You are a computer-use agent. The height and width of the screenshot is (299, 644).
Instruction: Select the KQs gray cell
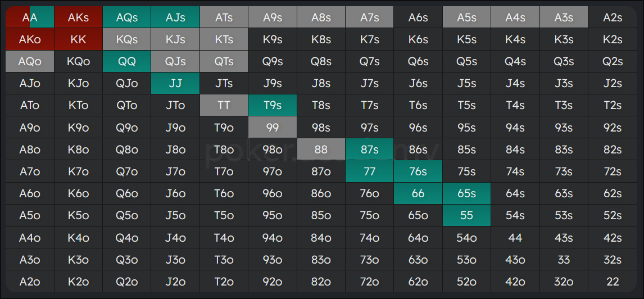tap(127, 39)
